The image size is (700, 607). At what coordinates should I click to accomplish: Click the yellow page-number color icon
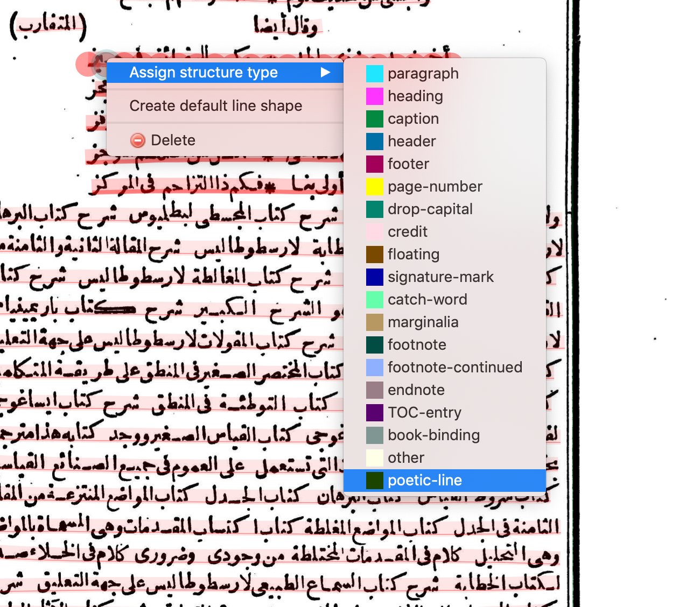[x=374, y=187]
